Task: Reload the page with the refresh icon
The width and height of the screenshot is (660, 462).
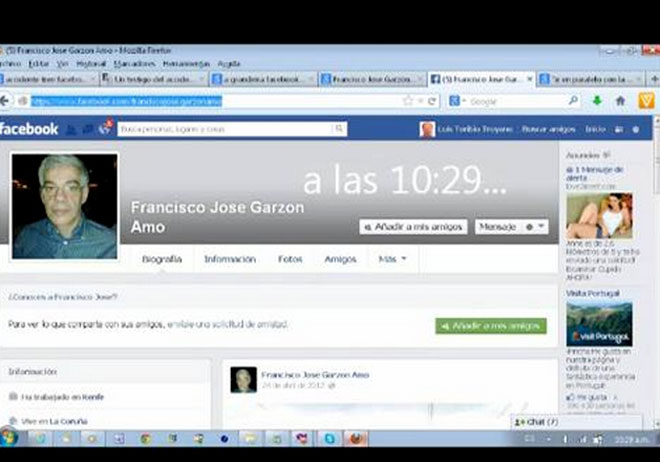Action: point(432,101)
